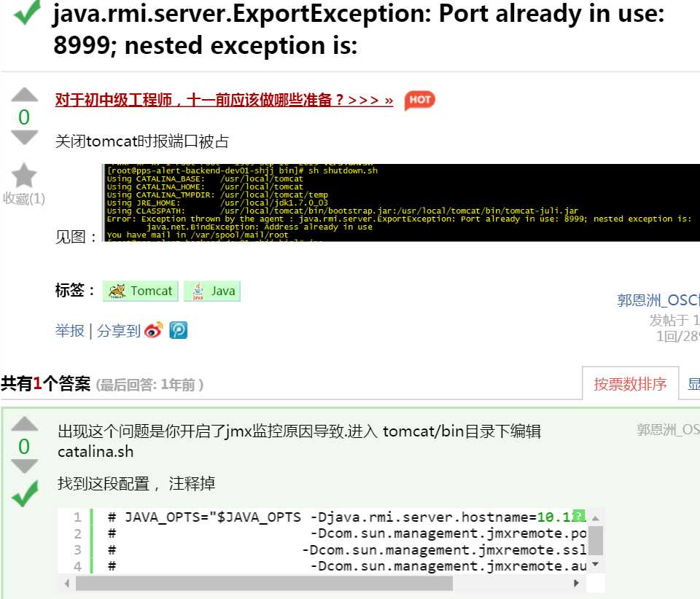
Task: Click the green help icon in the code block
Action: coord(579,516)
